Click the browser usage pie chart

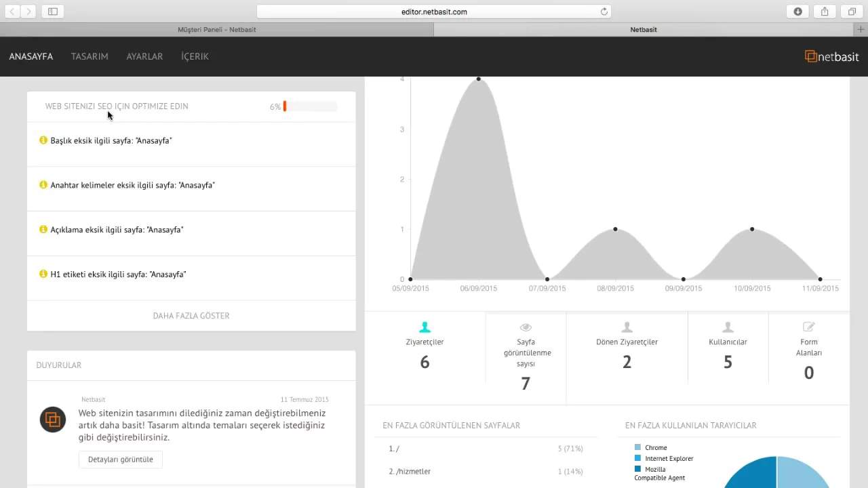(x=776, y=472)
